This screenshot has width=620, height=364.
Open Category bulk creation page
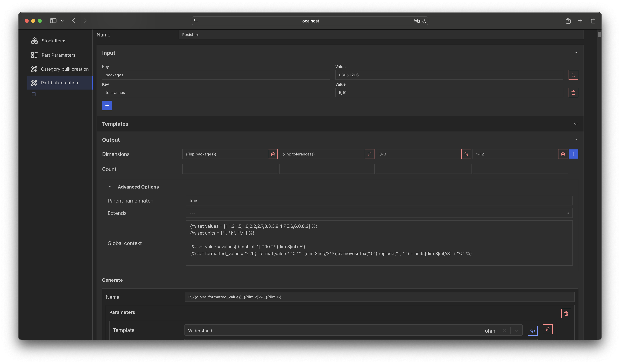[64, 69]
